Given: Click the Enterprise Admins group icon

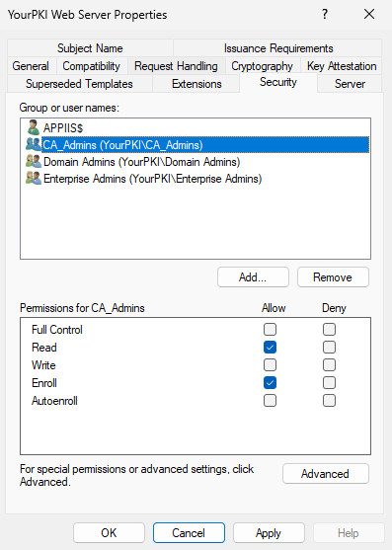Looking at the screenshot, I should [34, 178].
